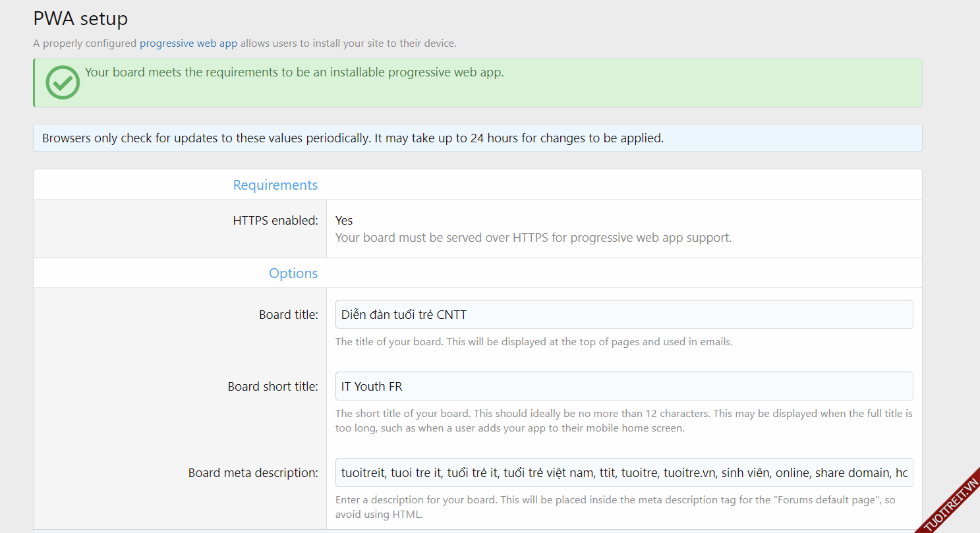Click the 24 hours browser update notice

pos(353,138)
